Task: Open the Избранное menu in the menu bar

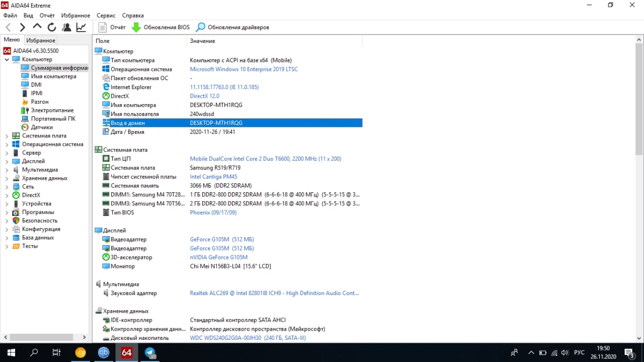Action: point(75,16)
